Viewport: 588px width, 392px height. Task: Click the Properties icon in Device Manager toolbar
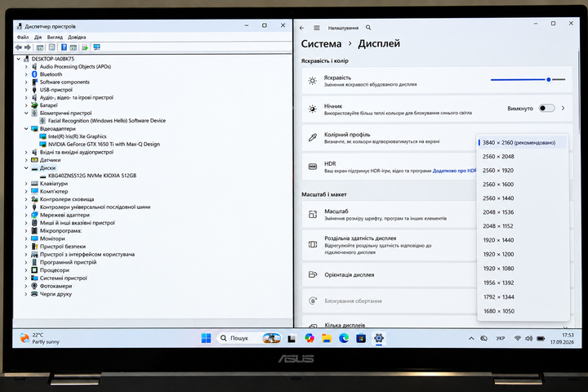pyautogui.click(x=51, y=47)
